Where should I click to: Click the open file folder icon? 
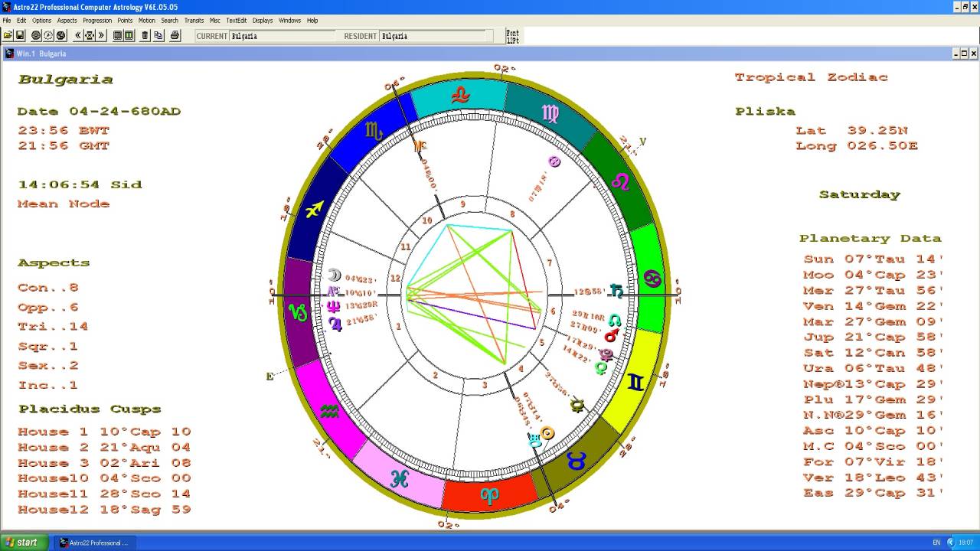[x=8, y=35]
